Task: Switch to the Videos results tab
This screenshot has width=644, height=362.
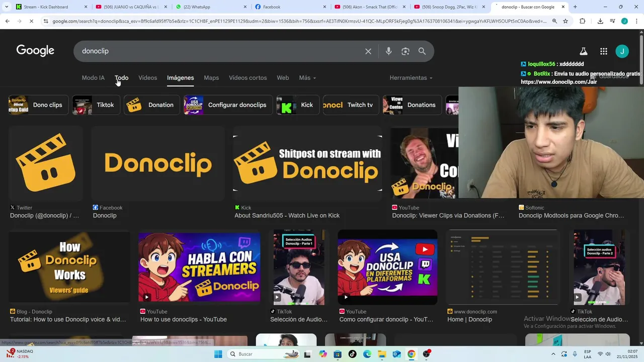Action: click(x=148, y=78)
